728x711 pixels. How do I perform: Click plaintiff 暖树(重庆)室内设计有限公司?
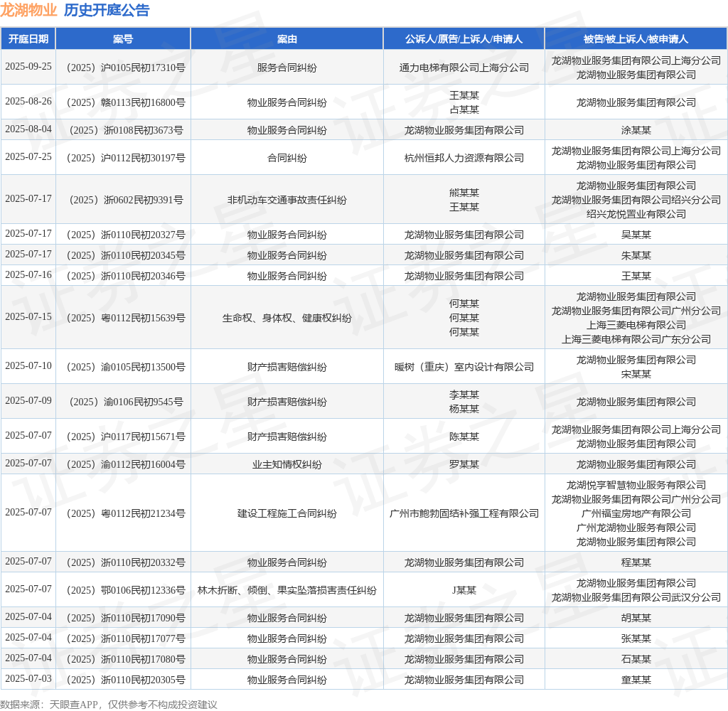click(x=464, y=367)
